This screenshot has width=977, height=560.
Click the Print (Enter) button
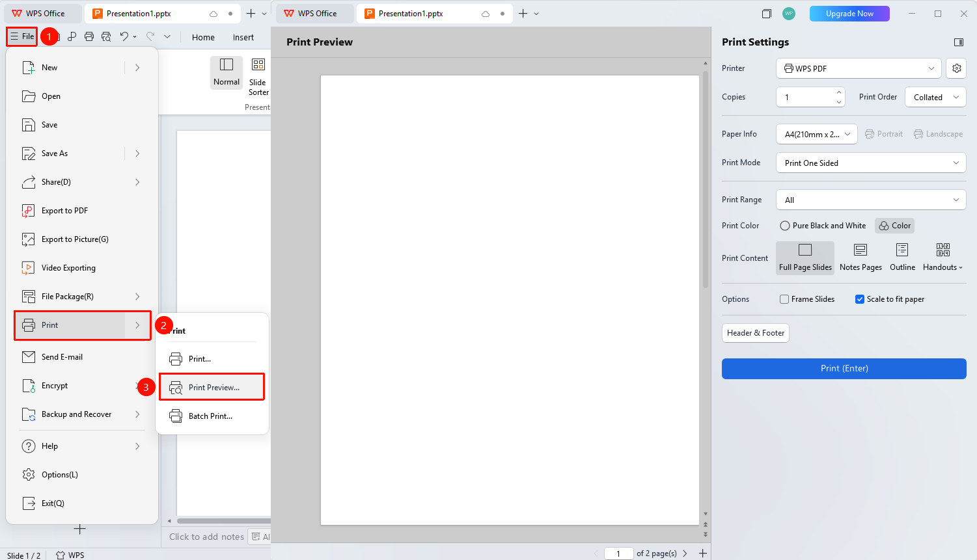(844, 369)
